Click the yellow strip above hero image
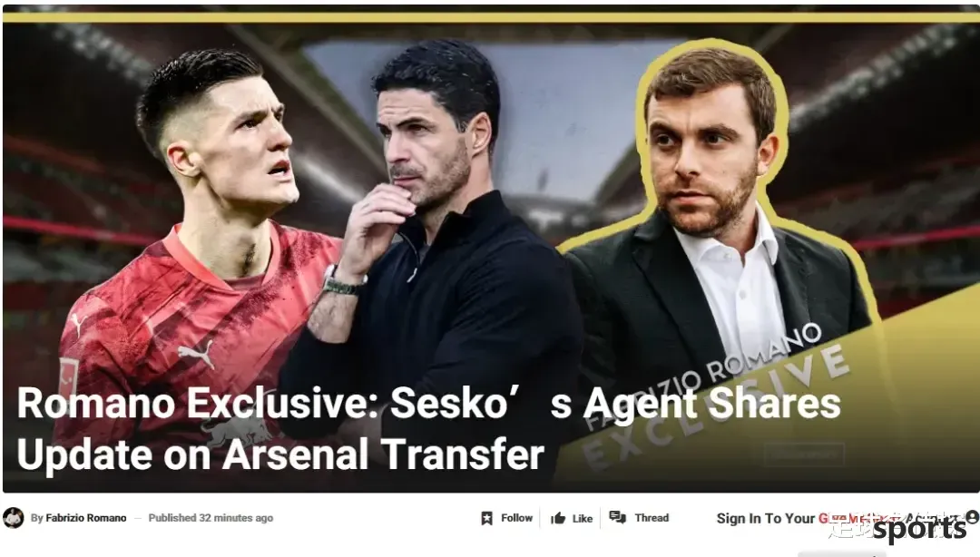Screen dimensions: 980x557 click(491, 17)
